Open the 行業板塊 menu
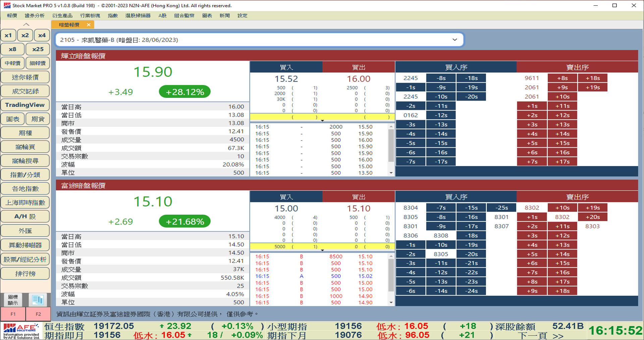 click(90, 16)
